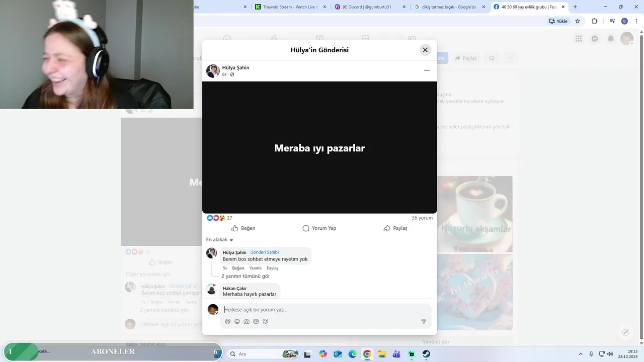The width and height of the screenshot is (644, 362).
Task: Open Outlook from the taskbar
Action: [x=338, y=354]
